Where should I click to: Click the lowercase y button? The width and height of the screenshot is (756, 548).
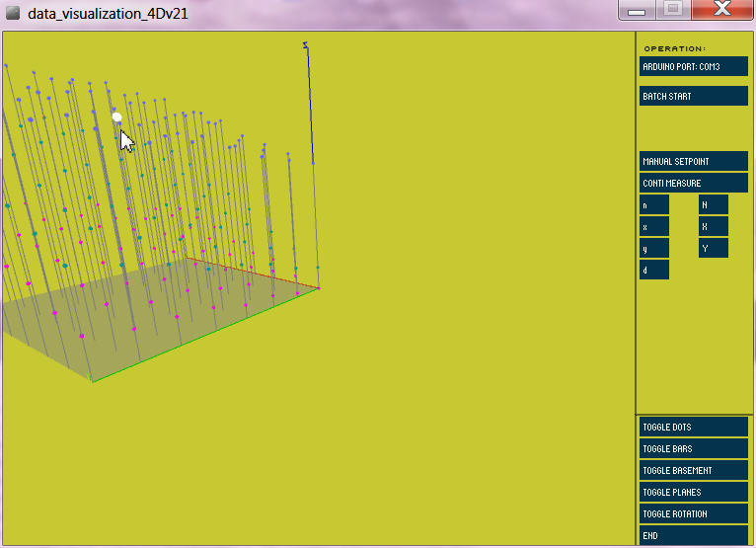[x=653, y=248]
